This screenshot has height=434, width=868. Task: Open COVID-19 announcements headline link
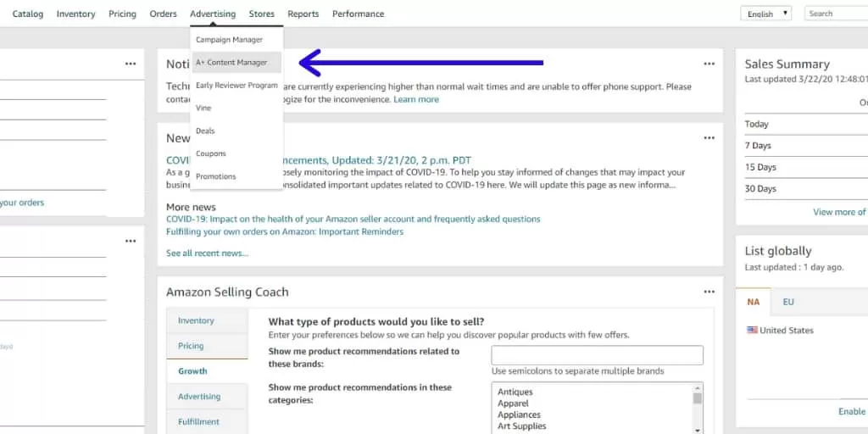[x=319, y=160]
